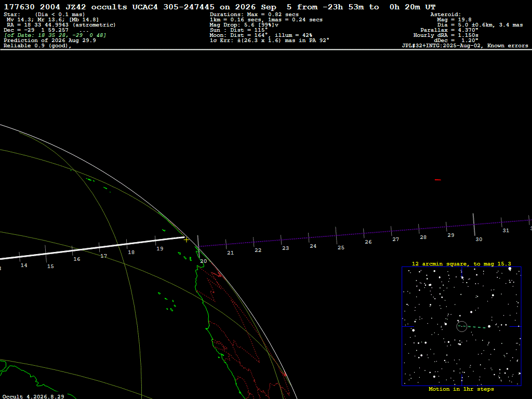The image size is (532, 399).
Task: Click the '12 arcmin square, to mag 15.3' caption
Action: pyautogui.click(x=461, y=263)
